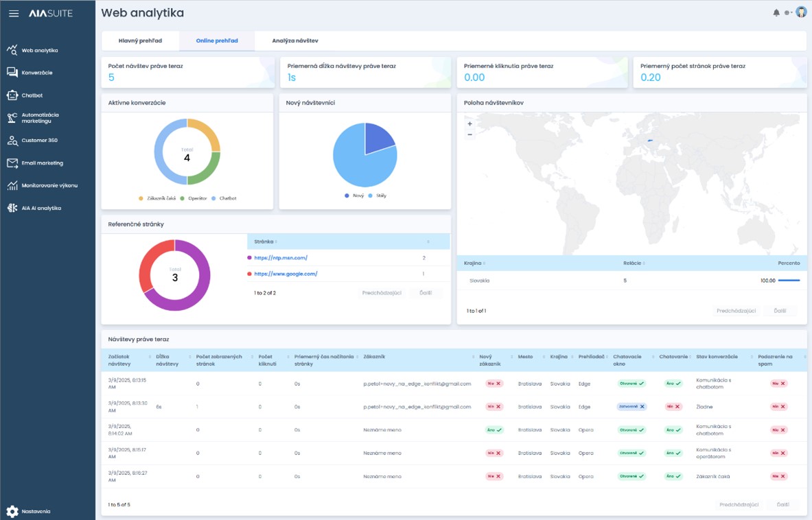The width and height of the screenshot is (812, 520).
Task: Open the Chatbot section icon
Action: 12,95
